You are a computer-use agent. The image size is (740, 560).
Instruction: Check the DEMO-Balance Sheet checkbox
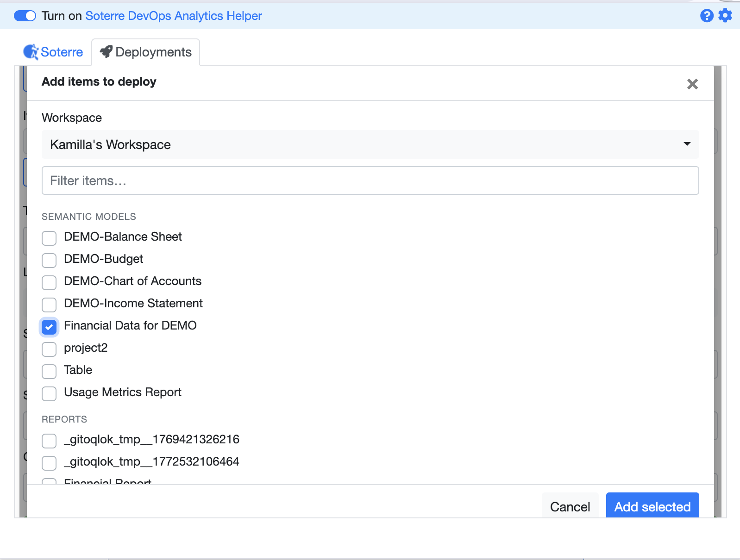49,238
